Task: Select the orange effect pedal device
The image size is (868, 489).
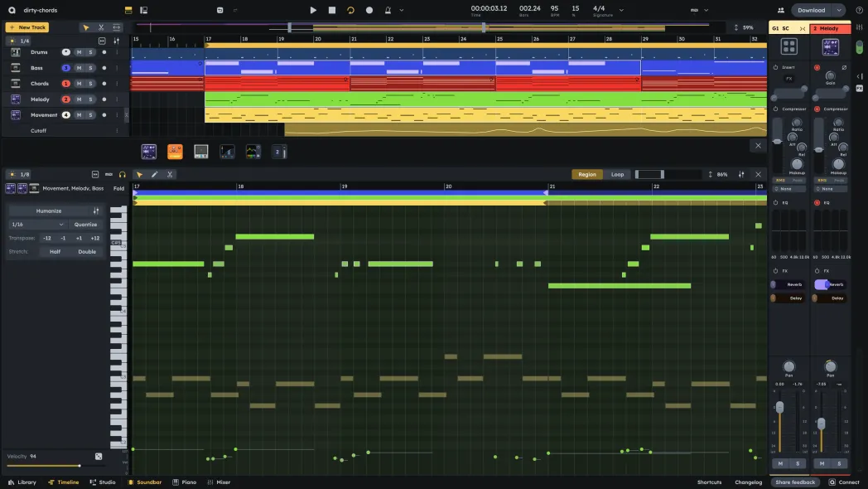Action: pyautogui.click(x=175, y=151)
